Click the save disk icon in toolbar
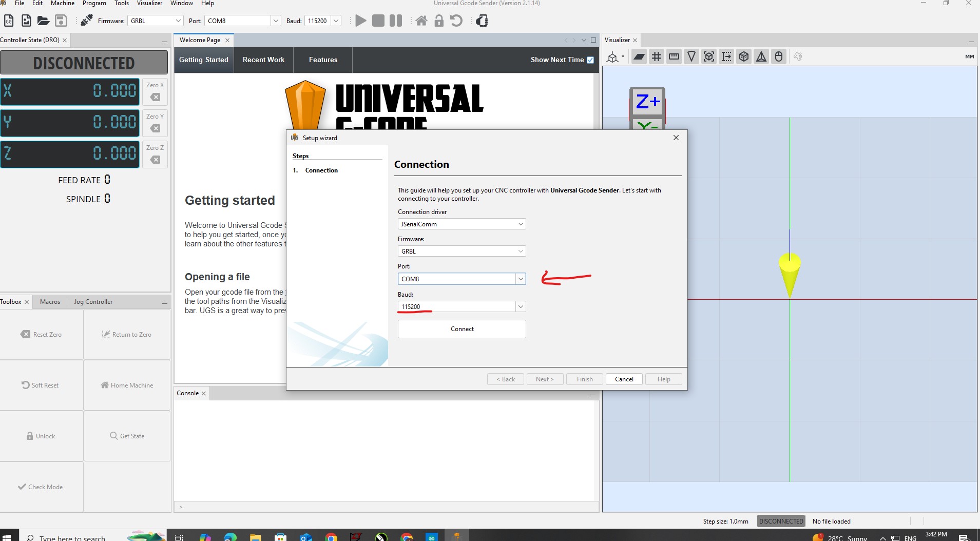Image resolution: width=980 pixels, height=541 pixels. pos(61,21)
